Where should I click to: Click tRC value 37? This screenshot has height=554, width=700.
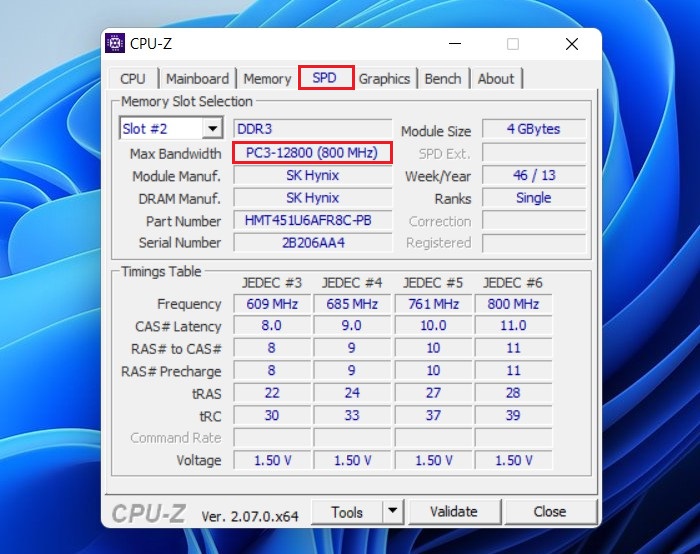tap(433, 416)
